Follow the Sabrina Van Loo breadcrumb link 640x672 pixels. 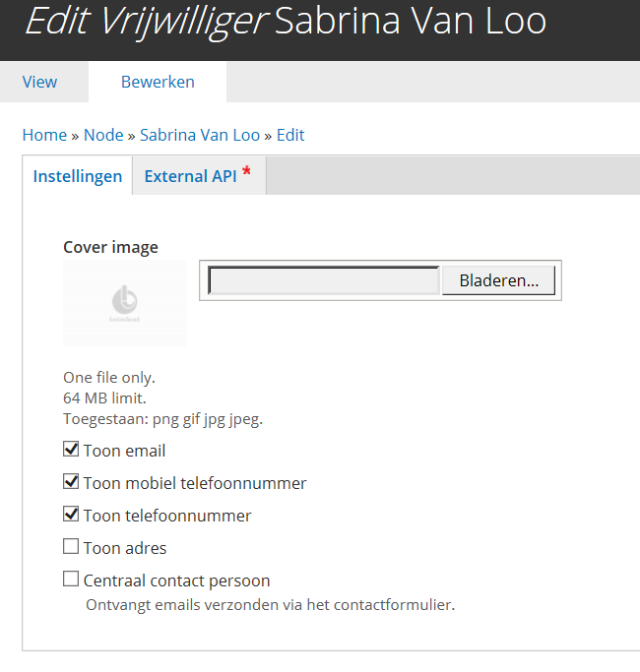pyautogui.click(x=200, y=135)
